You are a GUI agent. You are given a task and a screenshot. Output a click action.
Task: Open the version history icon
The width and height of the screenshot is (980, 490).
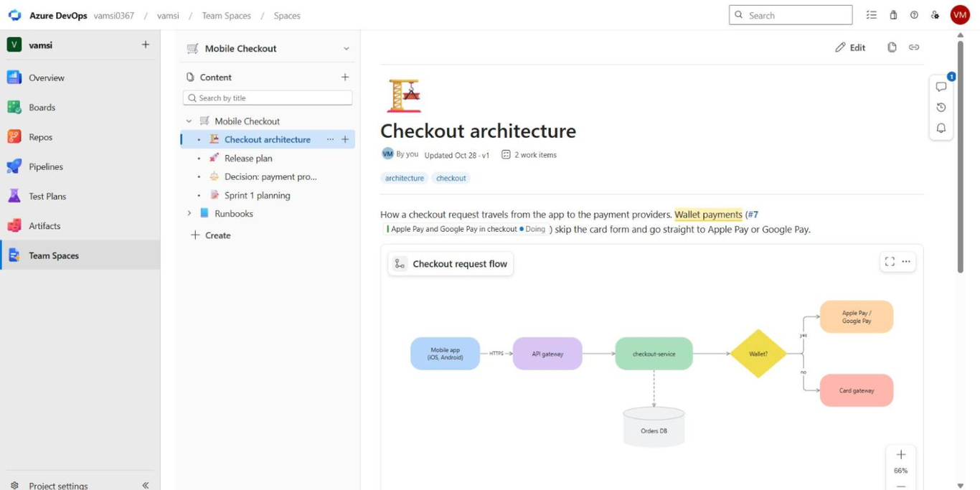tap(941, 108)
